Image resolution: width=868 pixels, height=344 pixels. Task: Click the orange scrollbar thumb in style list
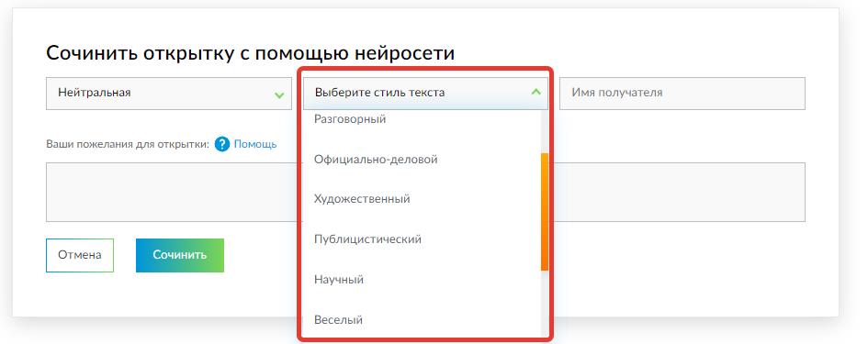pos(544,212)
